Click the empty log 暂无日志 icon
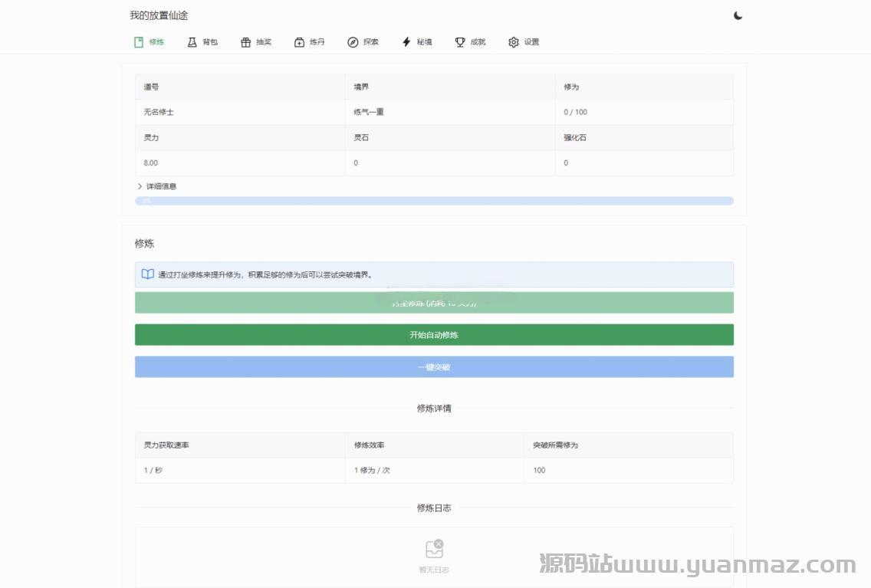 pos(434,549)
